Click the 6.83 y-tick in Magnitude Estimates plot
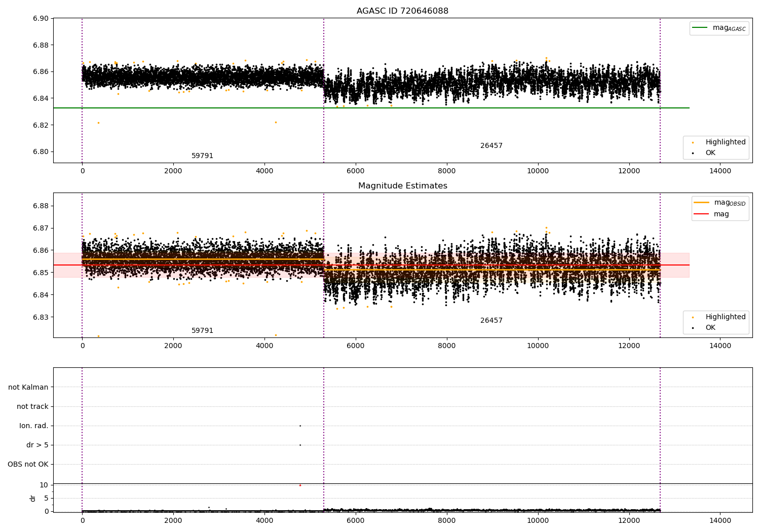760x532 pixels. click(x=41, y=318)
